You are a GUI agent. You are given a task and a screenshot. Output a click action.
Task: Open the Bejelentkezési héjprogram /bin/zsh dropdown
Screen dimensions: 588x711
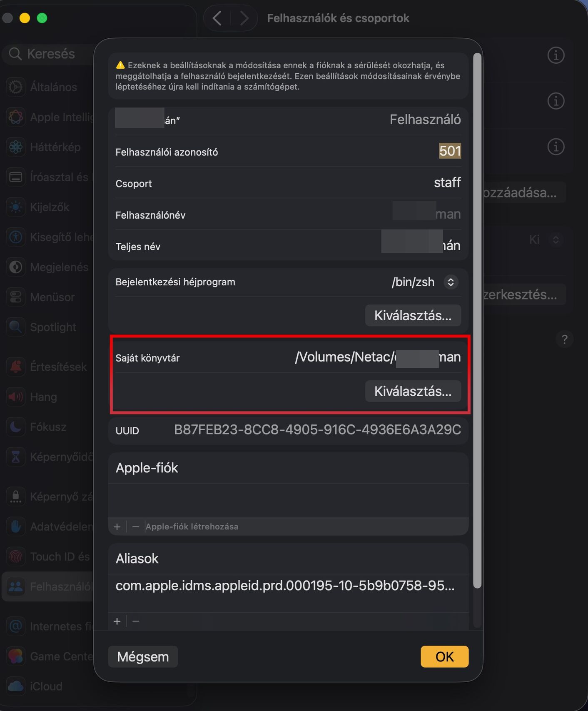451,282
